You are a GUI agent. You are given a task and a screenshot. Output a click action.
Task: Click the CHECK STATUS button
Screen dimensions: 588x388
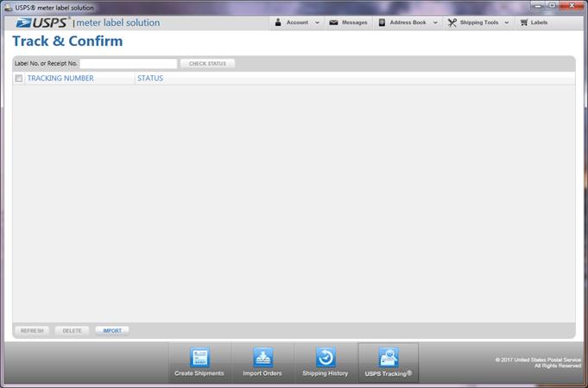point(207,63)
